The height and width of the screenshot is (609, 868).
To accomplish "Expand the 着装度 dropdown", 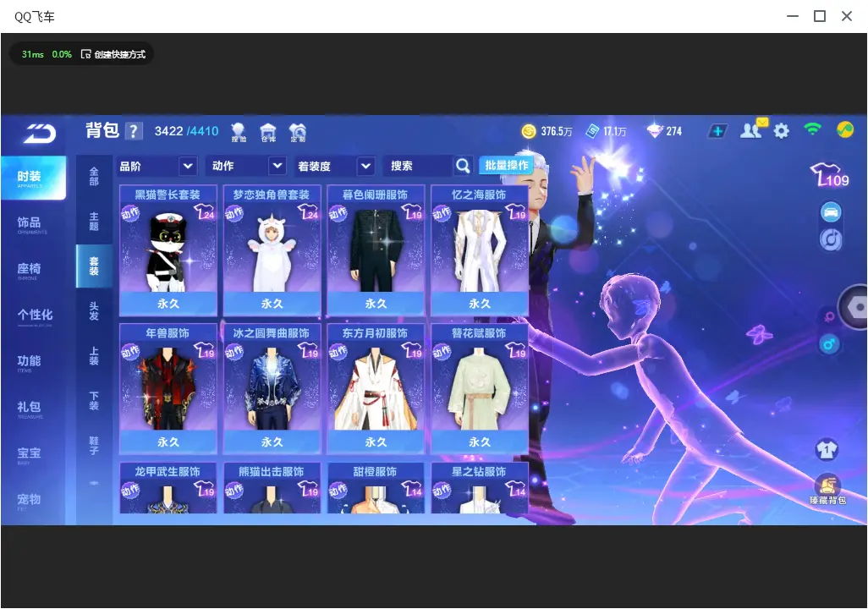I will (334, 166).
